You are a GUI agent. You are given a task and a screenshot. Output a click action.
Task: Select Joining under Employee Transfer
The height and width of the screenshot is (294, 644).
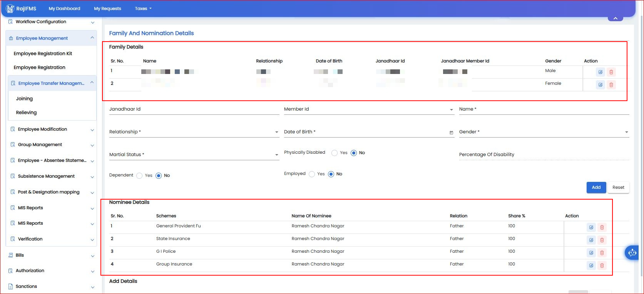[24, 99]
